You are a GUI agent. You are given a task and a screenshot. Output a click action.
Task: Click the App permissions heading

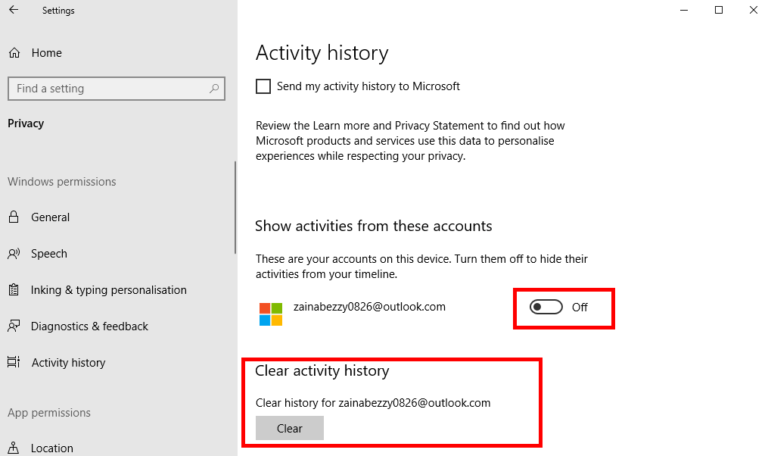pyautogui.click(x=49, y=413)
